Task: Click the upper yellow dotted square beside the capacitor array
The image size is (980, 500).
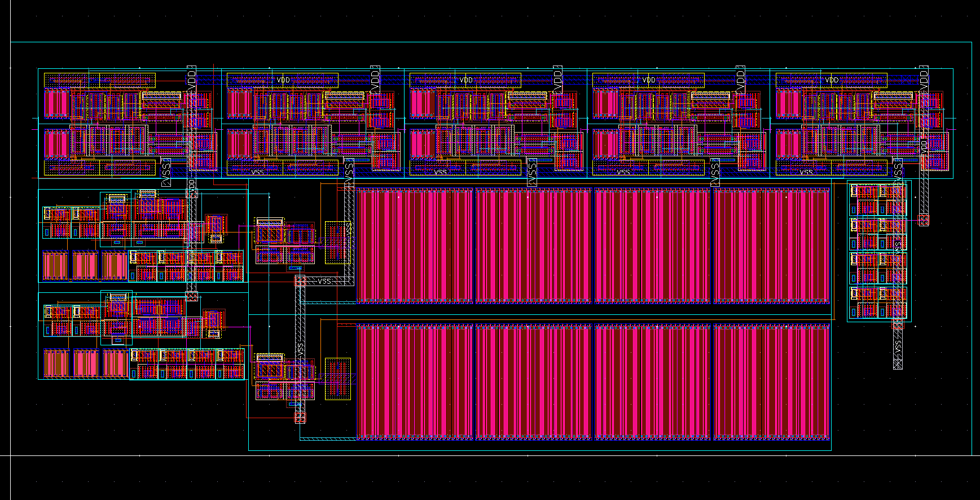Action: (337, 242)
